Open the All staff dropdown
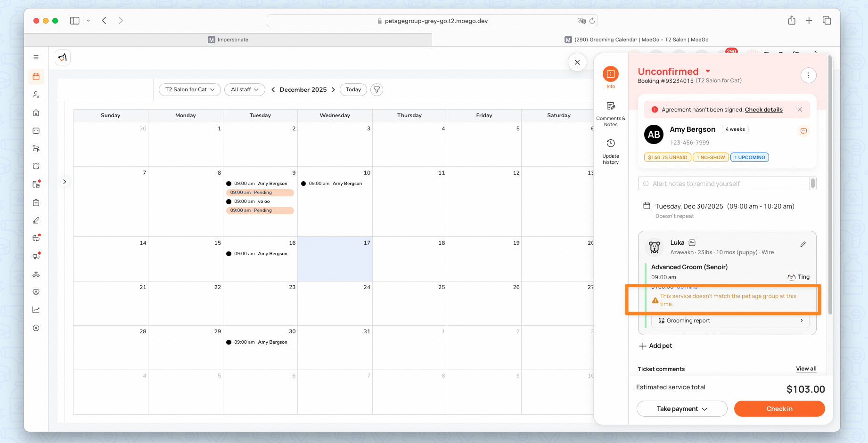The height and width of the screenshot is (443, 868). [x=245, y=89]
